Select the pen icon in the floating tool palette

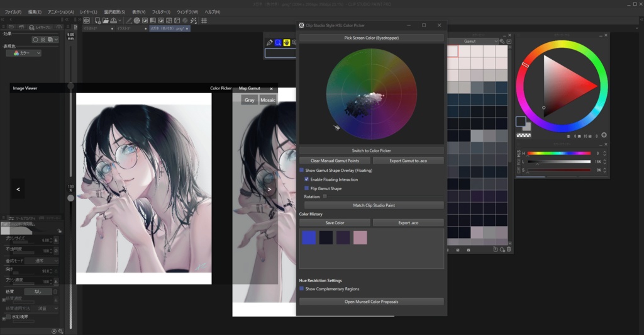click(x=269, y=42)
